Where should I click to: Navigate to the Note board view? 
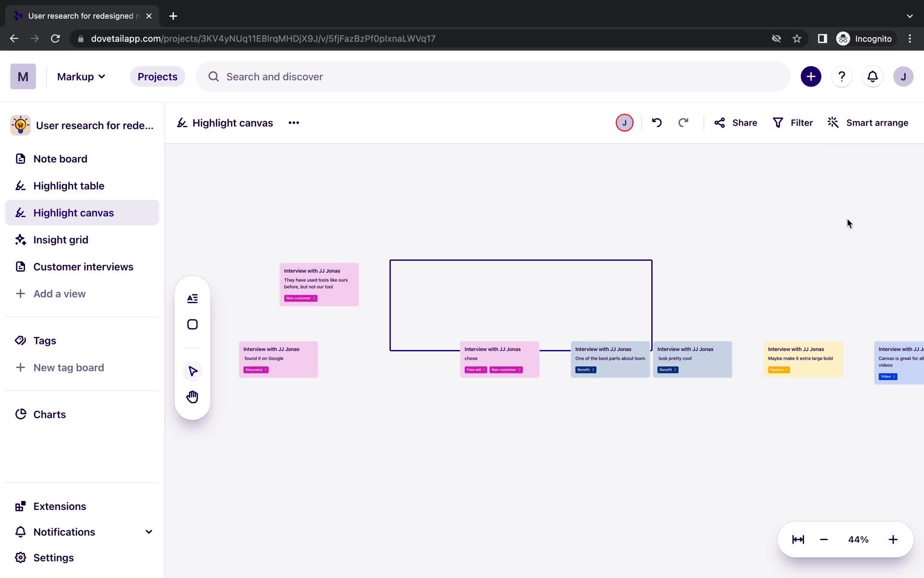pos(61,158)
